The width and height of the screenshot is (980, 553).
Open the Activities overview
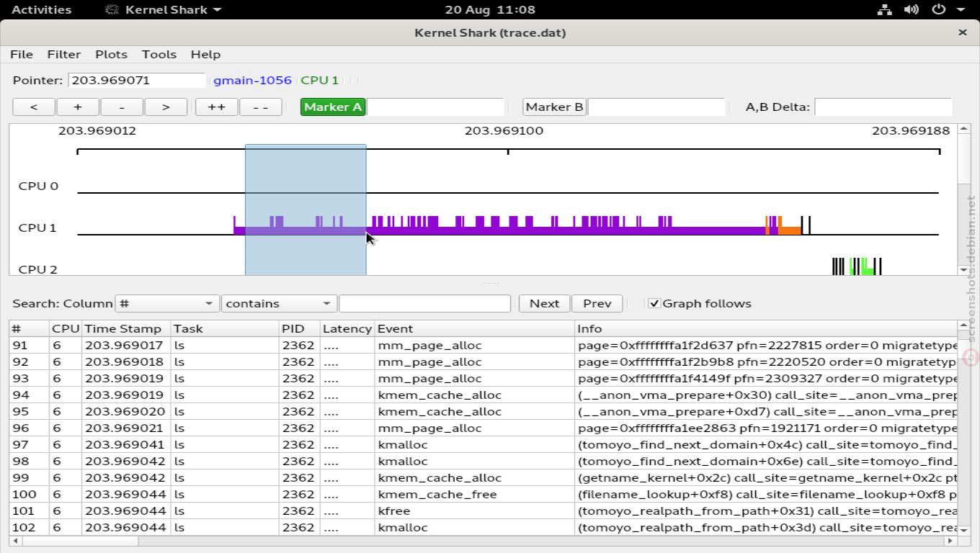(x=41, y=9)
